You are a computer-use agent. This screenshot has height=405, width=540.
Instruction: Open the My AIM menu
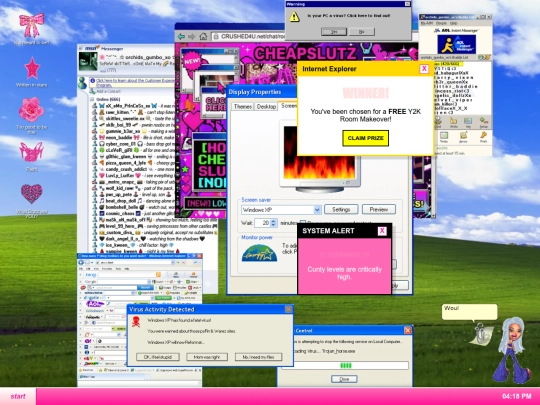click(426, 23)
